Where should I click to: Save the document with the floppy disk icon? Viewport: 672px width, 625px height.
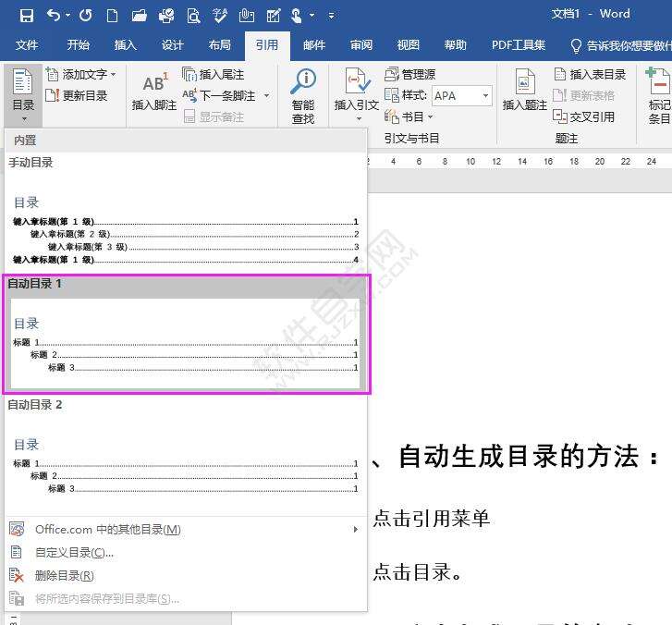tap(27, 16)
